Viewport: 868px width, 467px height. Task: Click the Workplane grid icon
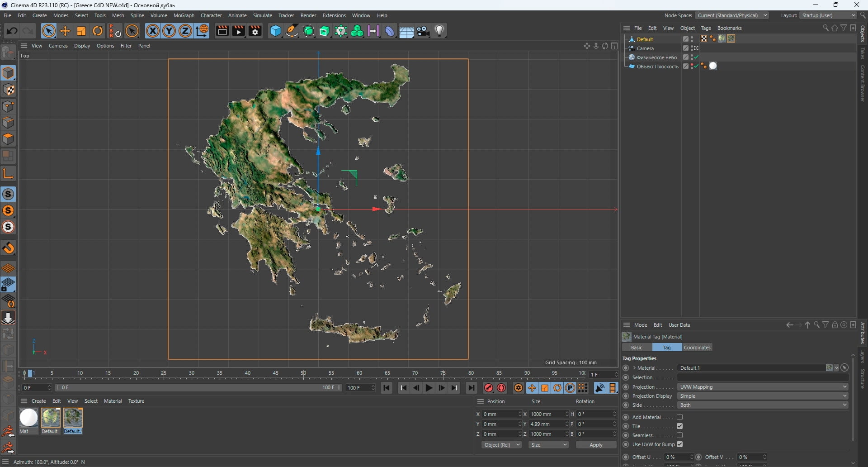point(8,268)
